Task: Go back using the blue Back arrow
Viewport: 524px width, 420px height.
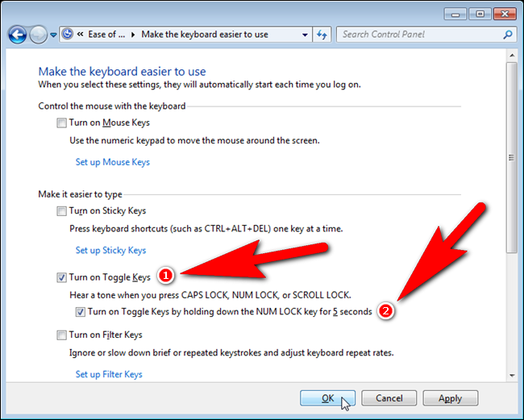Action: [18, 35]
